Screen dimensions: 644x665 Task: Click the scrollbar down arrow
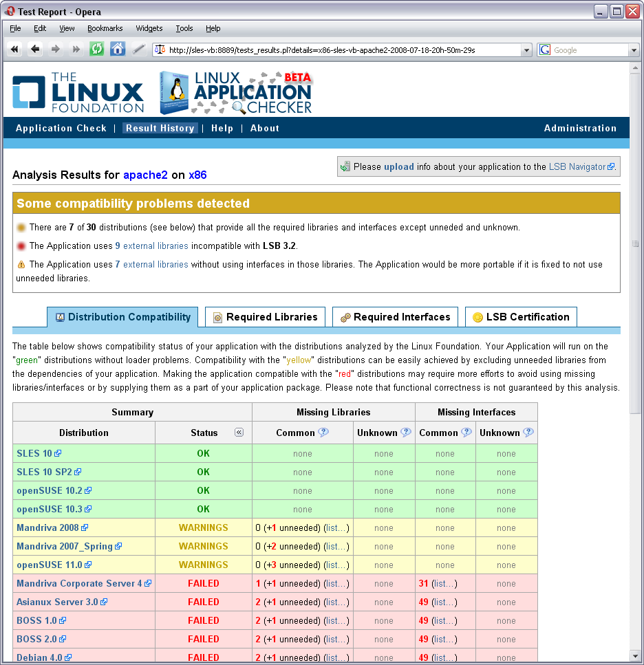tap(635, 656)
